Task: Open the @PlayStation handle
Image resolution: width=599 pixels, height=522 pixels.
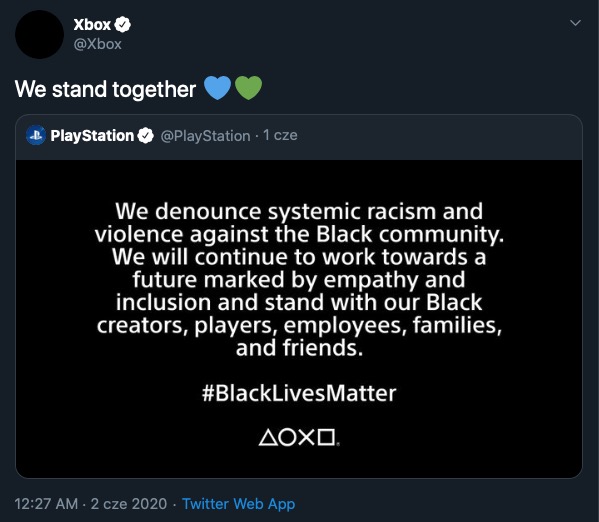Action: click(206, 136)
